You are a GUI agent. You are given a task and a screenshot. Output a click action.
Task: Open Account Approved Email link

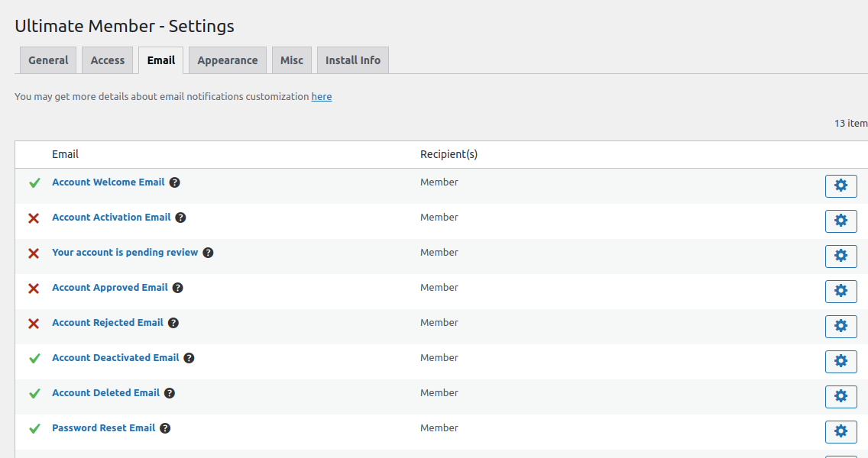[x=109, y=288]
